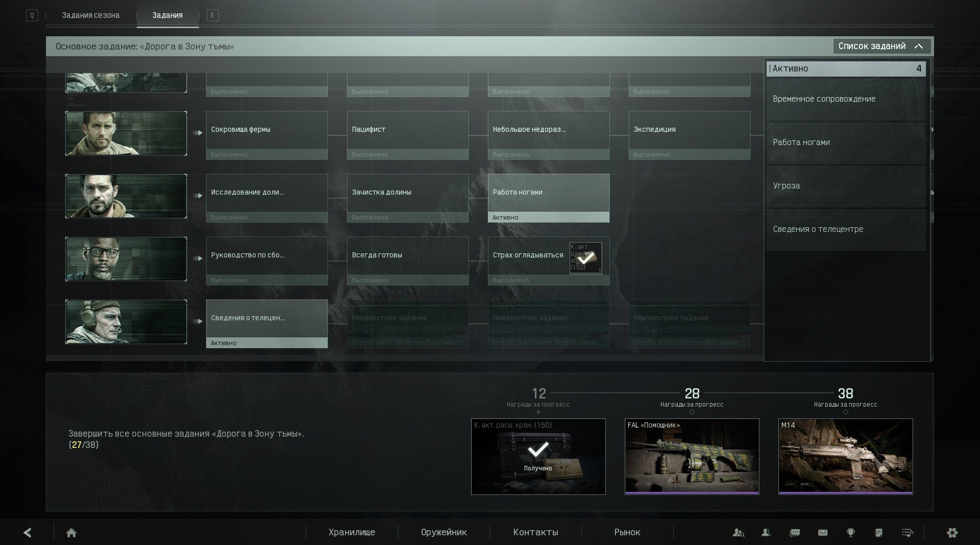Select «Угроза» in the active list
The height and width of the screenshot is (545, 980).
point(846,186)
